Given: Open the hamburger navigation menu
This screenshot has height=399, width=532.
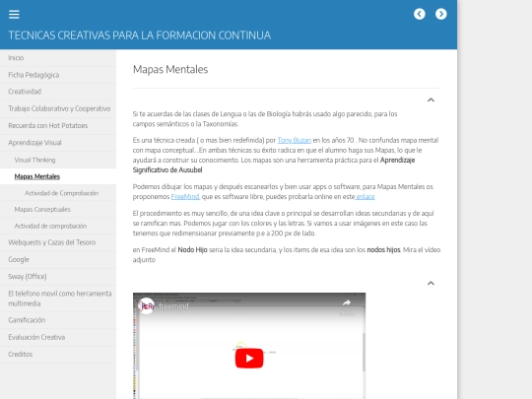Looking at the screenshot, I should [x=14, y=14].
